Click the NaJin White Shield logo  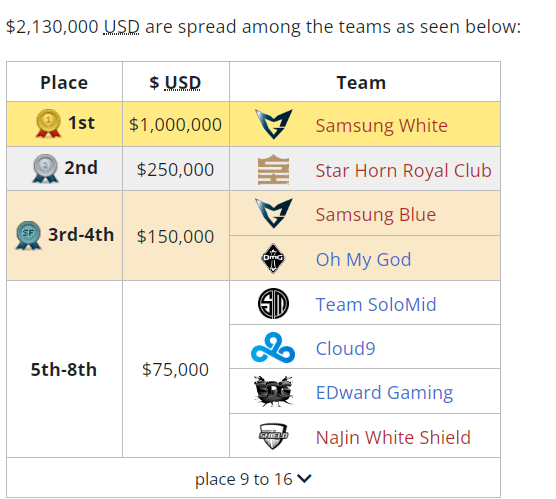273,436
